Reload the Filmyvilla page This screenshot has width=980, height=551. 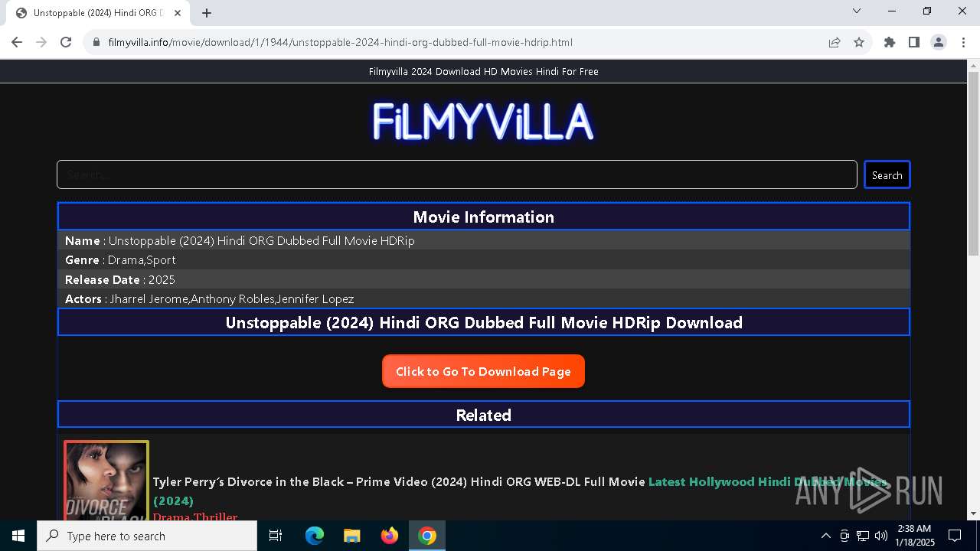tap(66, 42)
